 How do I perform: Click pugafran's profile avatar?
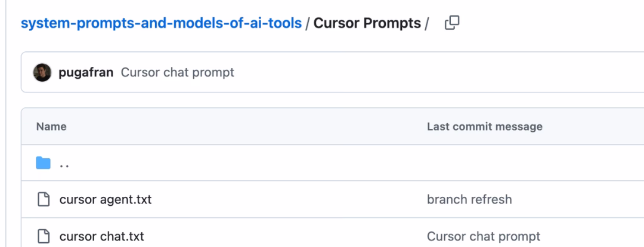click(x=42, y=72)
